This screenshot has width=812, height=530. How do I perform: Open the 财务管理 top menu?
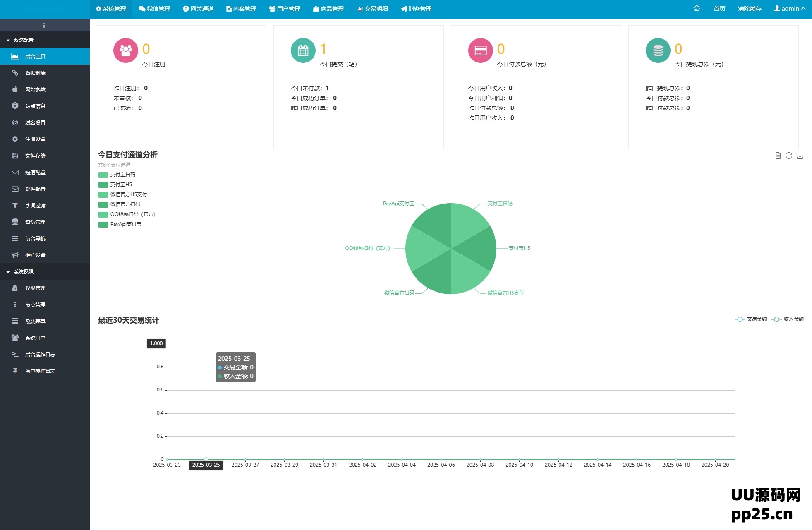pos(416,9)
